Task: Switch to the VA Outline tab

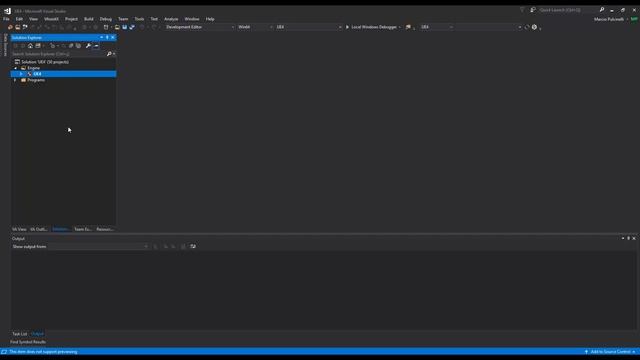Action: click(39, 229)
